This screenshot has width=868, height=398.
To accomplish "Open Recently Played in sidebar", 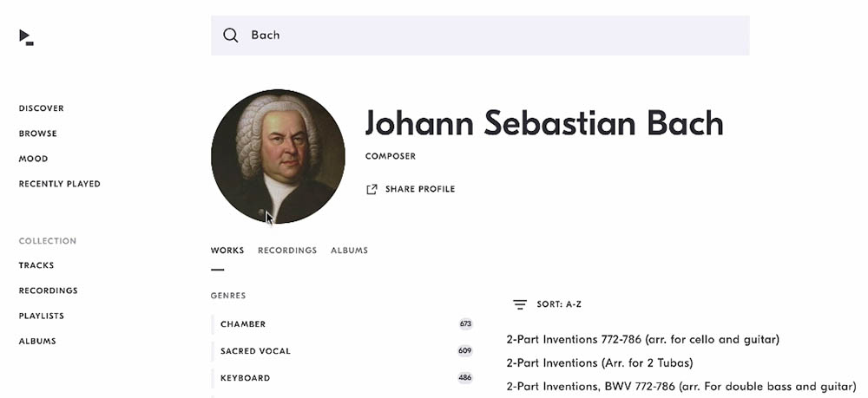I will pyautogui.click(x=60, y=184).
